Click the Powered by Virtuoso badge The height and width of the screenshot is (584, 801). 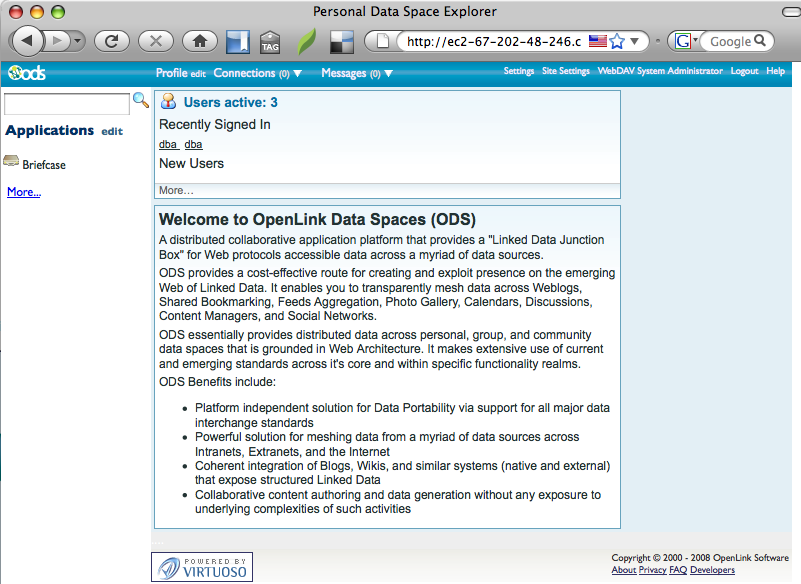tap(202, 567)
